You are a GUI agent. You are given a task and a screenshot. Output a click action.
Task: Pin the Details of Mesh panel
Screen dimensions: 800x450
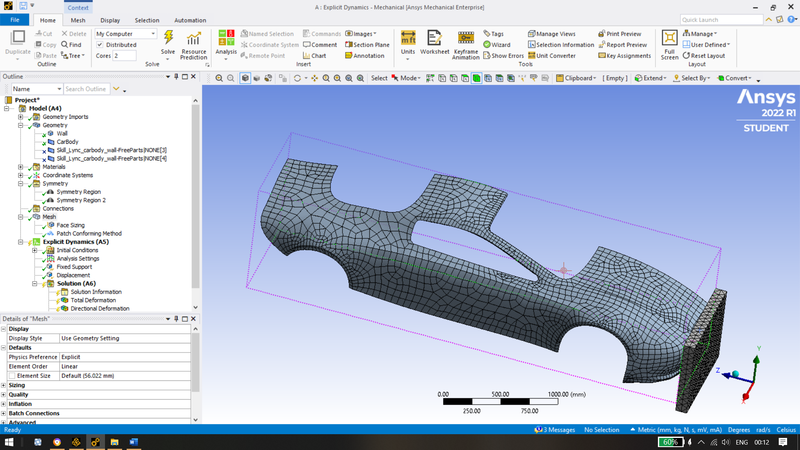pos(176,319)
